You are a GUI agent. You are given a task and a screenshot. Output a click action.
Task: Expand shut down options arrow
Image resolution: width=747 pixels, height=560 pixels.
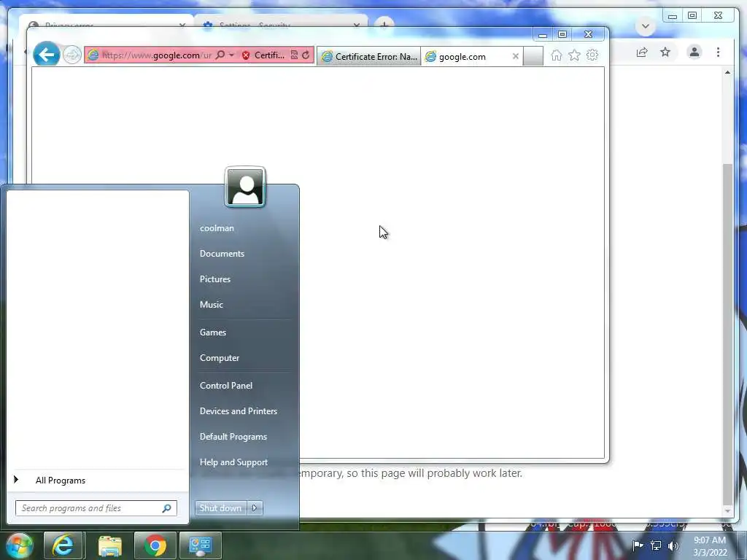pos(255,508)
